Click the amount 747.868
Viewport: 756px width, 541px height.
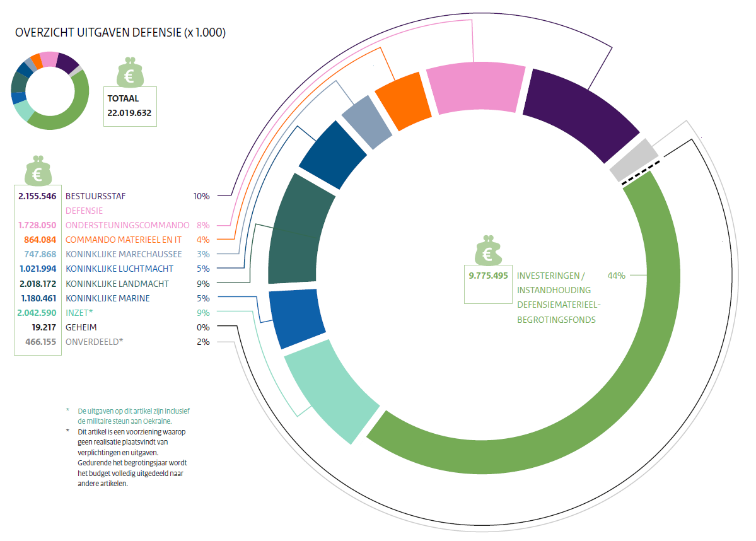coord(40,254)
